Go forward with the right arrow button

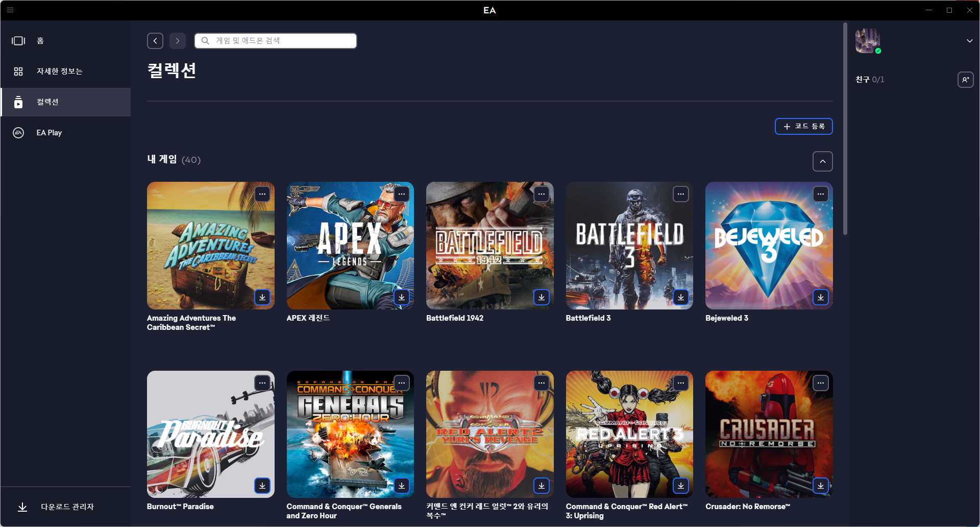pos(178,41)
